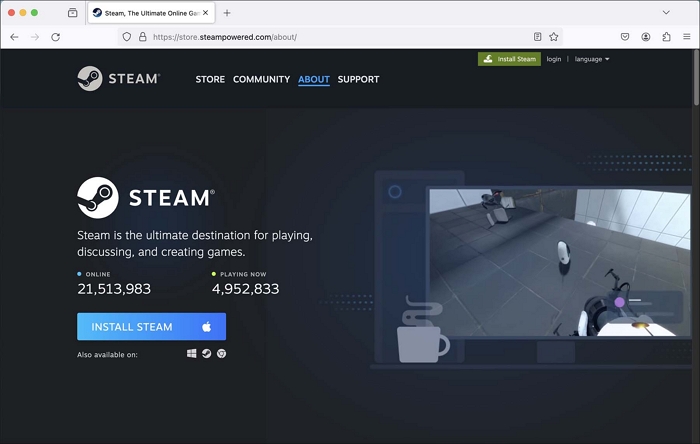Bookmark this page with the star icon

pos(554,37)
